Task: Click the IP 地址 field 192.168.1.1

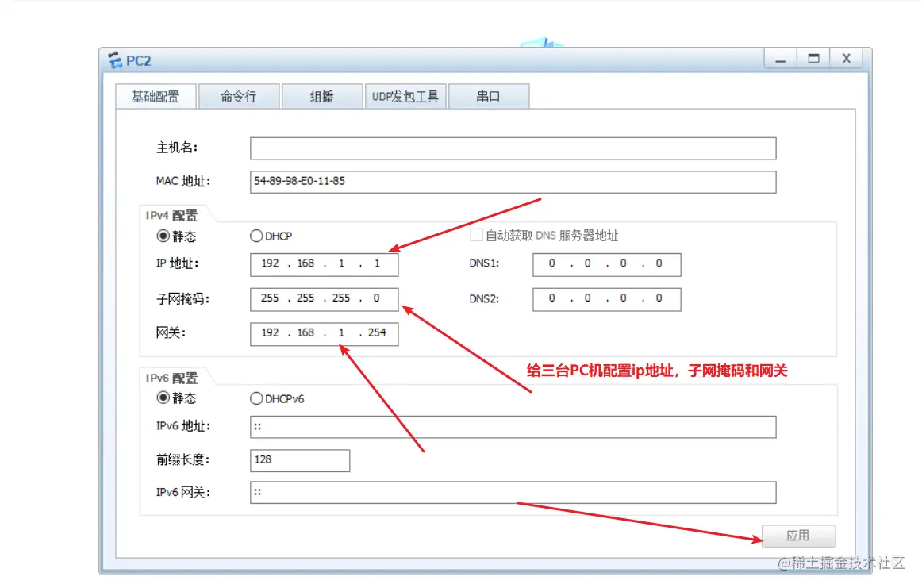Action: tap(324, 264)
